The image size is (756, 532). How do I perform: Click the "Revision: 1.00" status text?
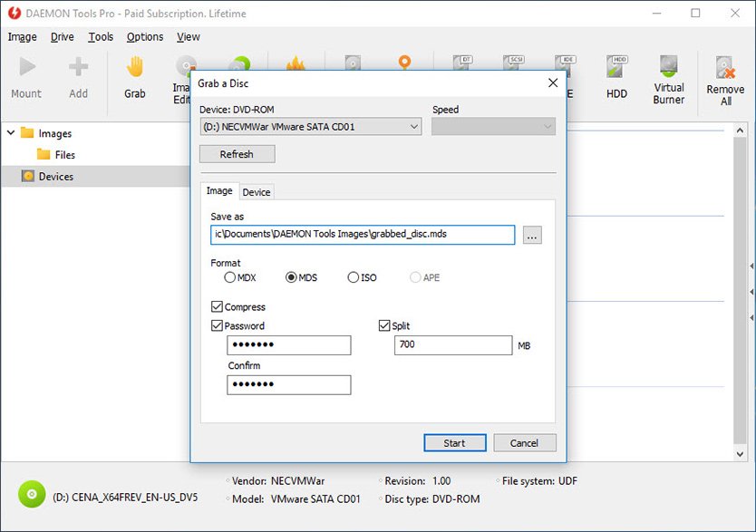coord(418,481)
